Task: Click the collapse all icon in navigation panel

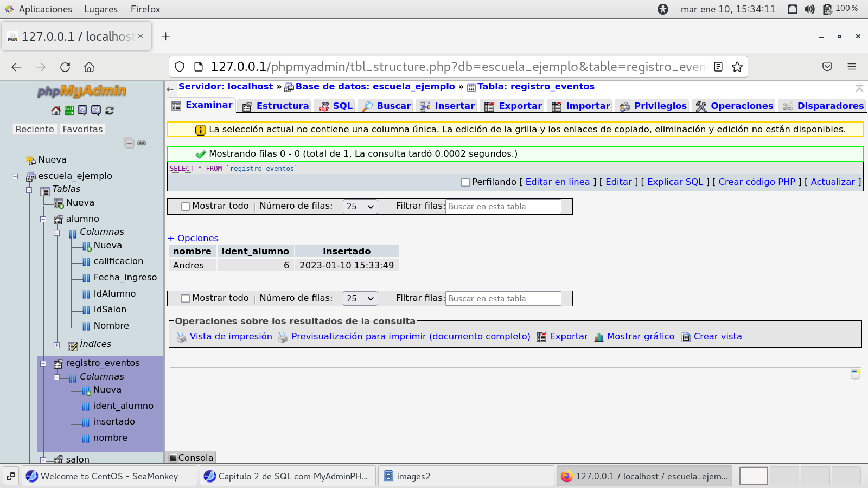Action: [129, 143]
